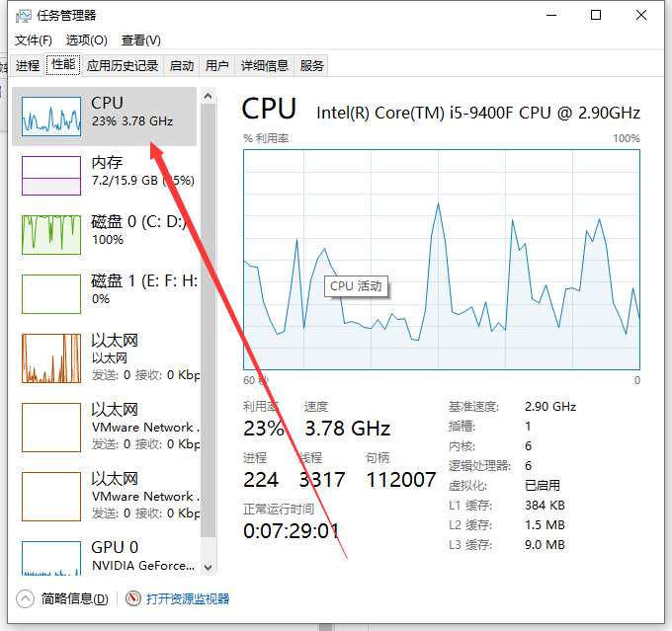
Task: Click the 打开资源监视器 link text
Action: point(188,598)
